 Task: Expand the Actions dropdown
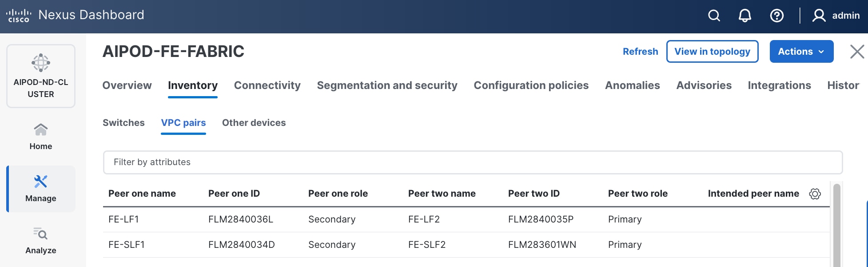tap(801, 52)
